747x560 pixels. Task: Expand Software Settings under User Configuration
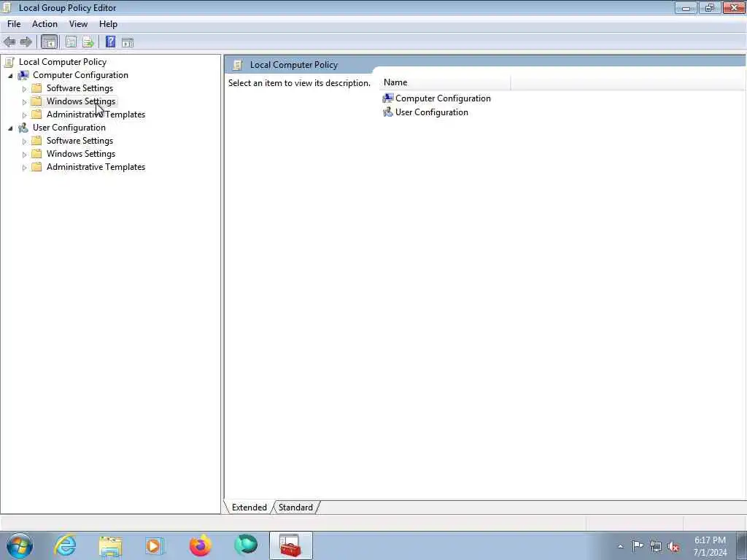click(24, 141)
